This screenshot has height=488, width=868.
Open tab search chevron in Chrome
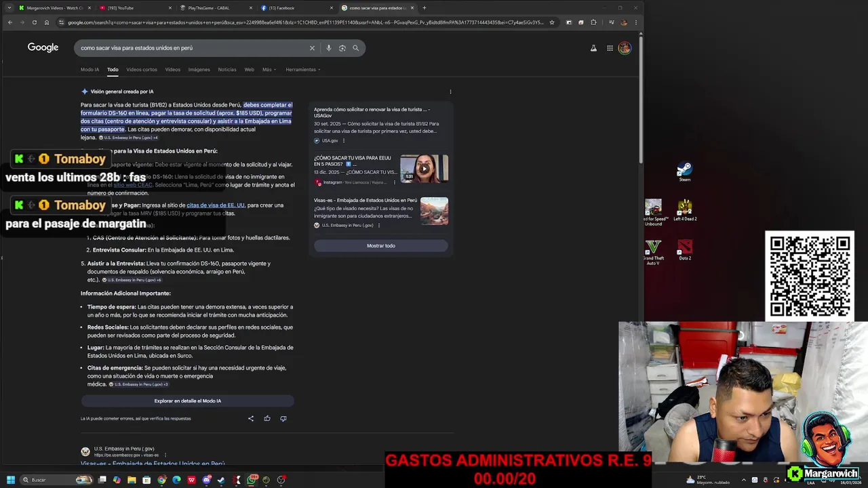9,8
